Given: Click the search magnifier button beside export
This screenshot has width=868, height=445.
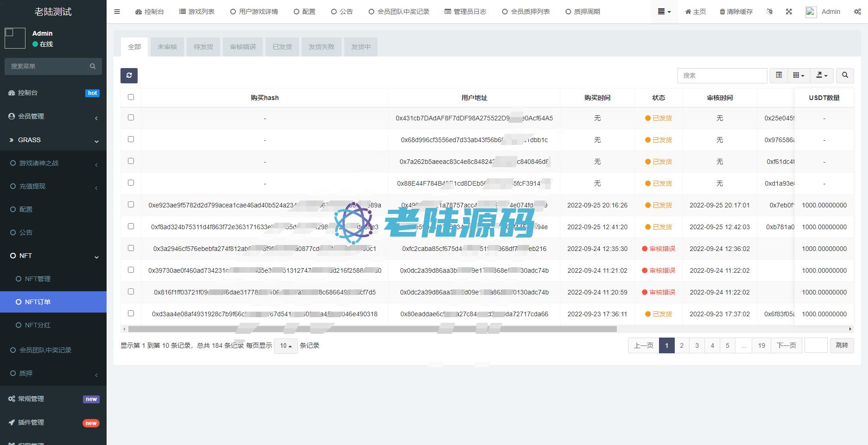Looking at the screenshot, I should [x=845, y=75].
